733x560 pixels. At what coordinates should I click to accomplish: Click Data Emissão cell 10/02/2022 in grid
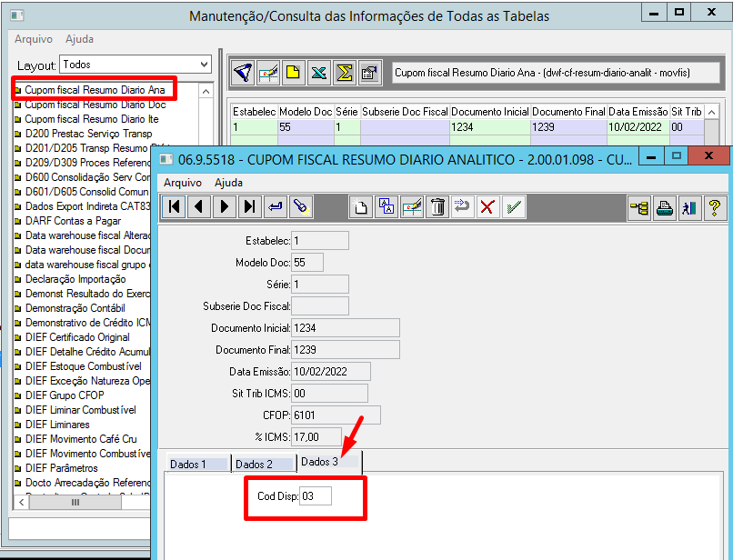638,127
